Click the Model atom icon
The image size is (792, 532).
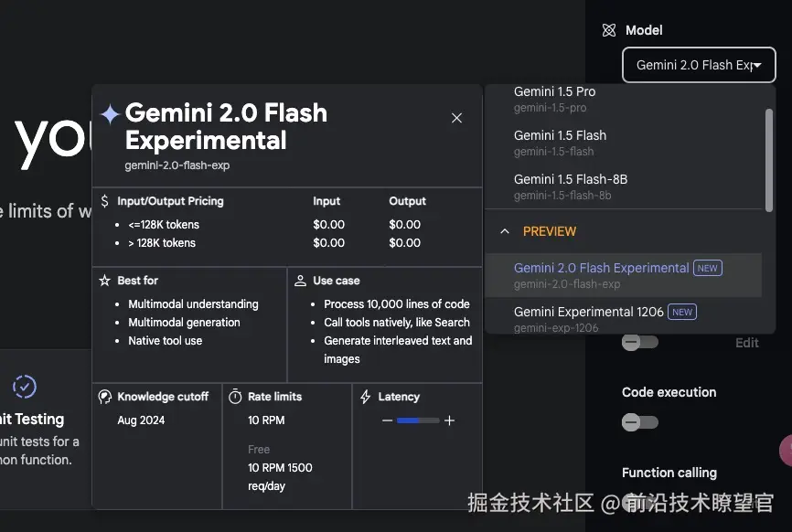[x=609, y=30]
